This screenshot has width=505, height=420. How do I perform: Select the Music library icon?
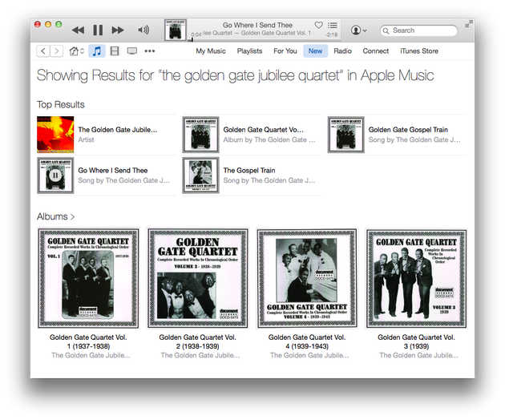click(x=97, y=50)
